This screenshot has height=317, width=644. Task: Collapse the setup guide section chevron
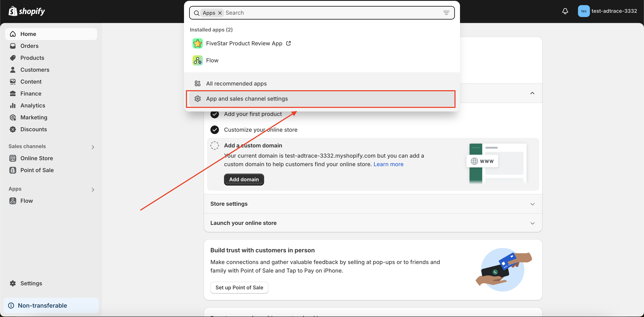pyautogui.click(x=532, y=93)
